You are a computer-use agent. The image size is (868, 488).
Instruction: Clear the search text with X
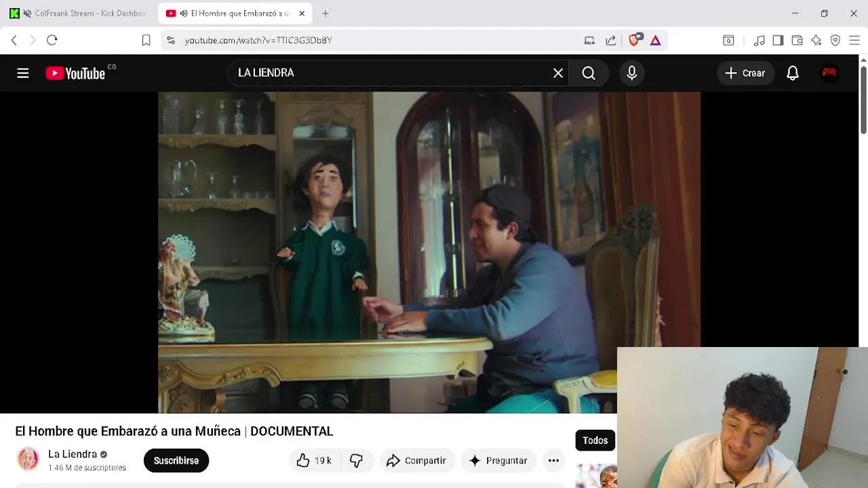tap(558, 73)
